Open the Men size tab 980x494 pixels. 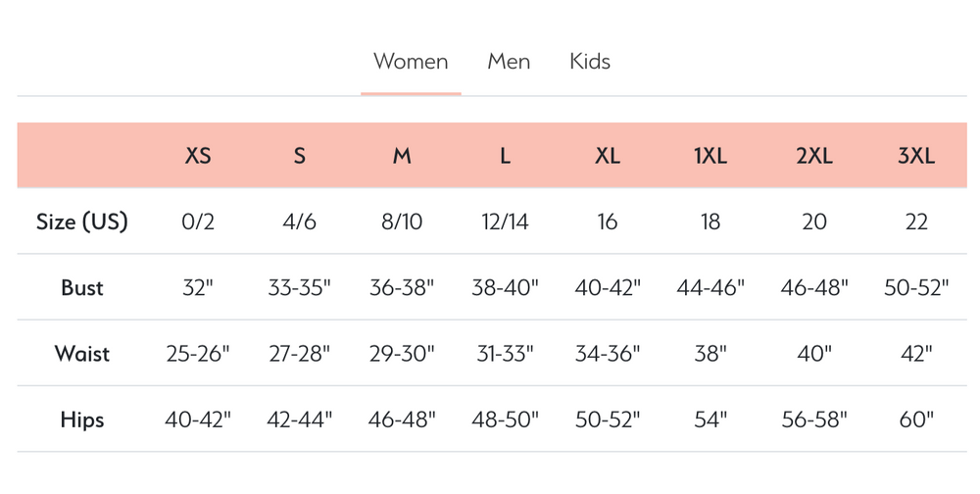click(x=509, y=62)
